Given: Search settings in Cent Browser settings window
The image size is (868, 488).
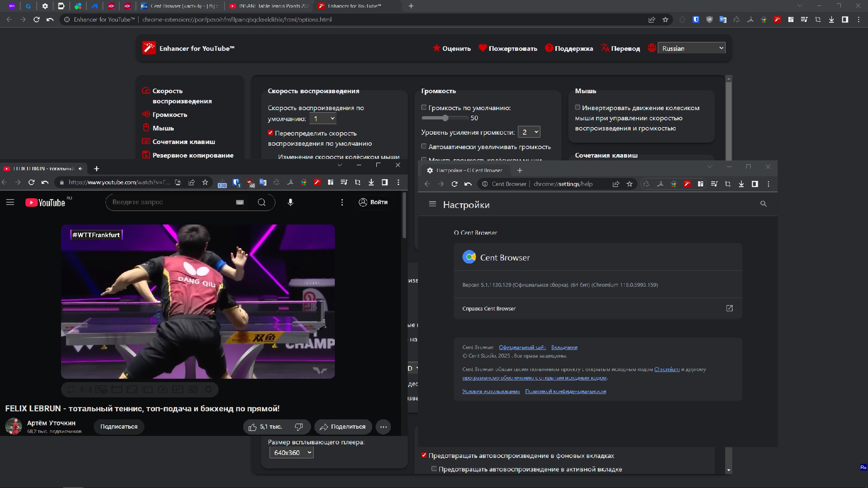Looking at the screenshot, I should click(763, 204).
